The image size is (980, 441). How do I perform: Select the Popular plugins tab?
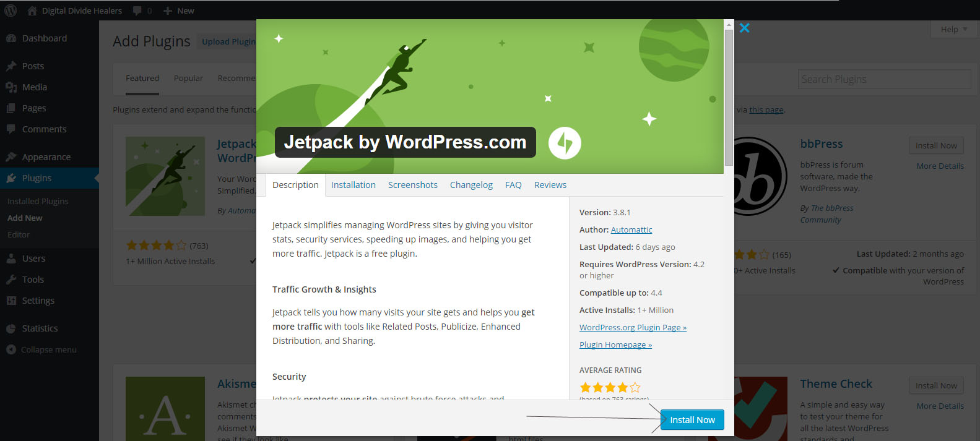(x=188, y=79)
